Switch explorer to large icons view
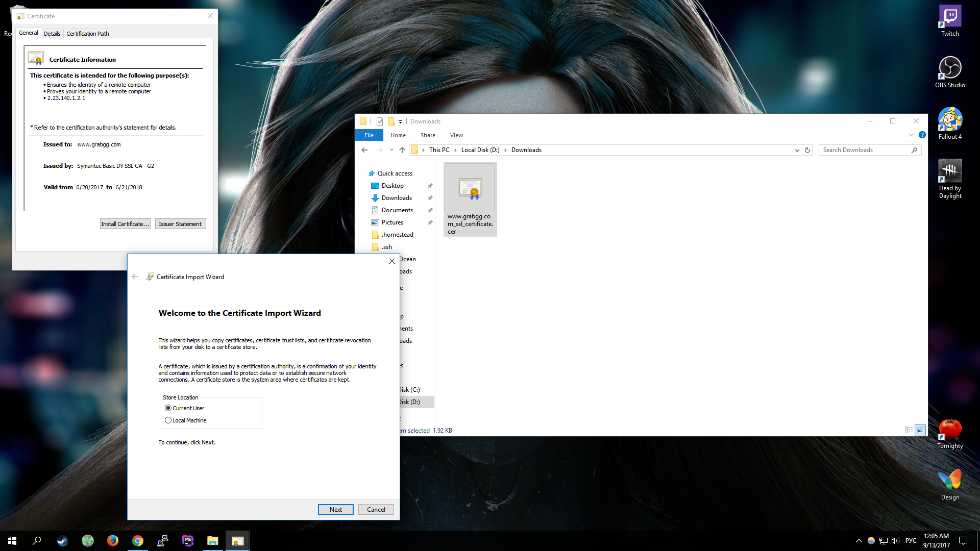 920,430
